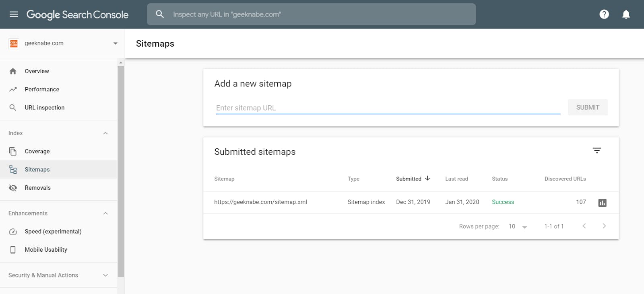The image size is (644, 294).
Task: Click the Inspect any URL search box
Action: (x=311, y=14)
